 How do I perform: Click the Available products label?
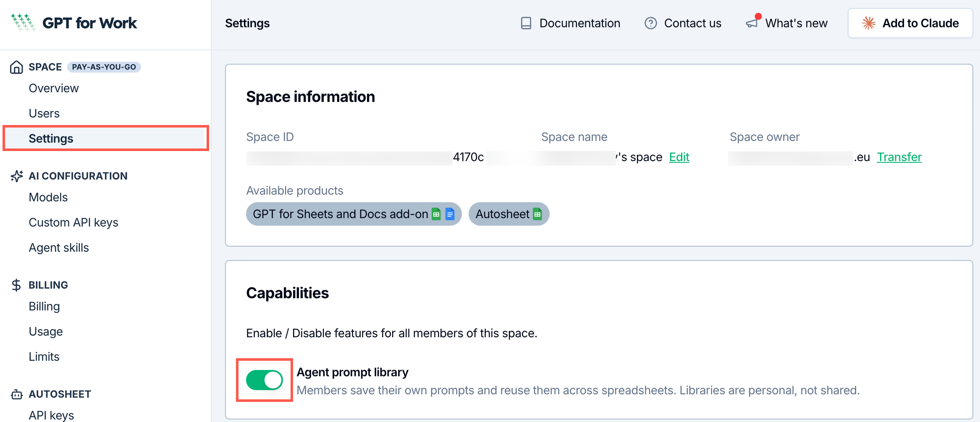[x=295, y=191]
